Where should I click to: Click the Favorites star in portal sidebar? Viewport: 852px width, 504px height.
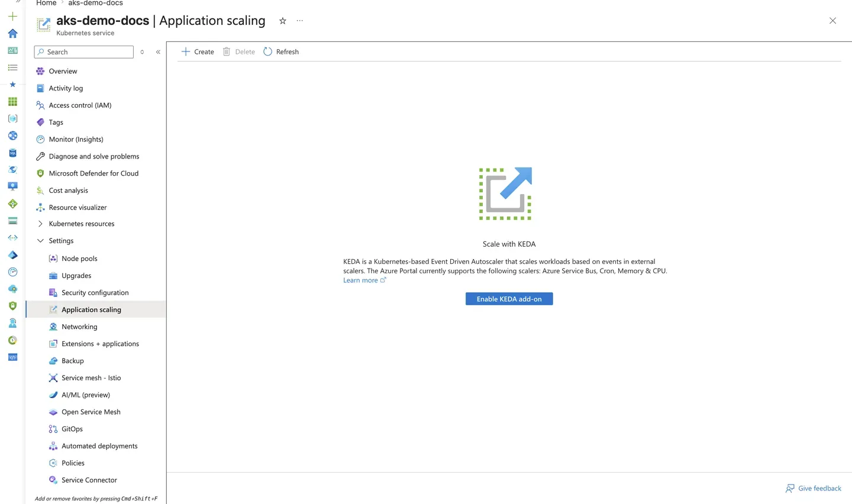pyautogui.click(x=12, y=85)
